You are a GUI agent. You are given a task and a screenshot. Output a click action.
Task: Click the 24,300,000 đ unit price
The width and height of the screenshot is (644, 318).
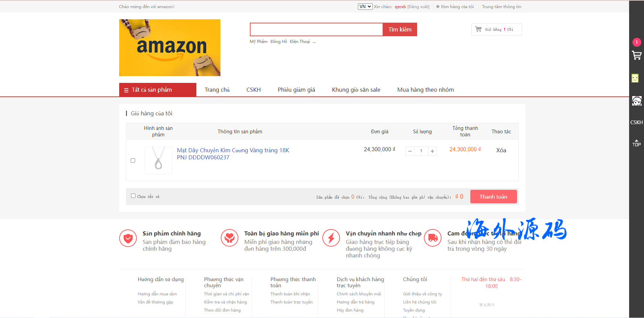click(380, 150)
